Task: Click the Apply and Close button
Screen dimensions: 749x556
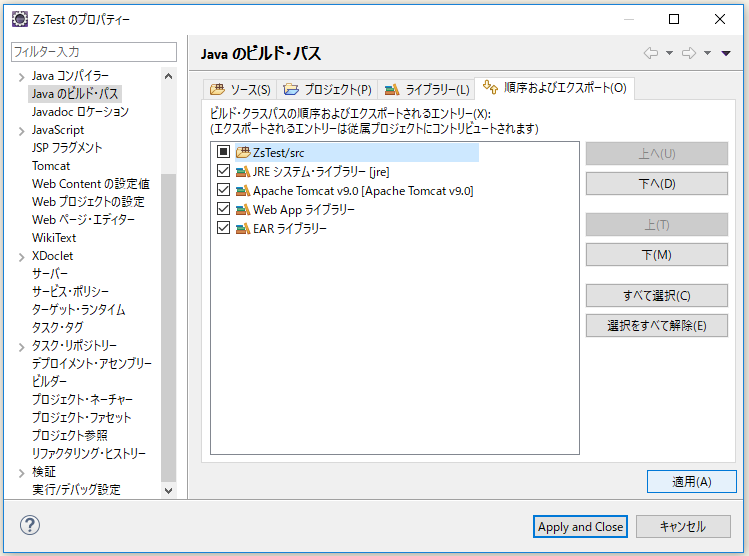Action: click(x=580, y=527)
